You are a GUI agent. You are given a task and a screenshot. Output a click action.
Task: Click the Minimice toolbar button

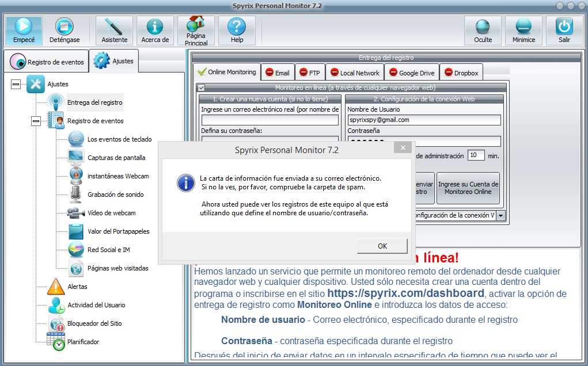click(x=523, y=30)
